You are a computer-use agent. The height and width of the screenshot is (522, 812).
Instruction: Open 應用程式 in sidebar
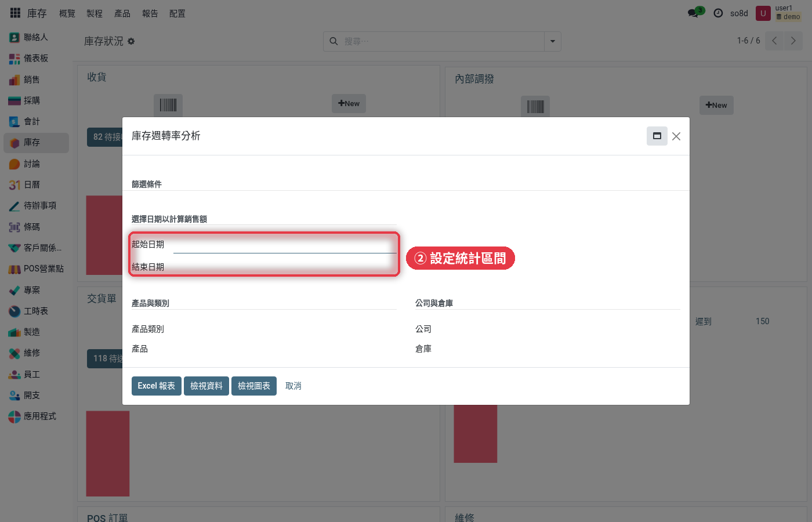tap(36, 416)
